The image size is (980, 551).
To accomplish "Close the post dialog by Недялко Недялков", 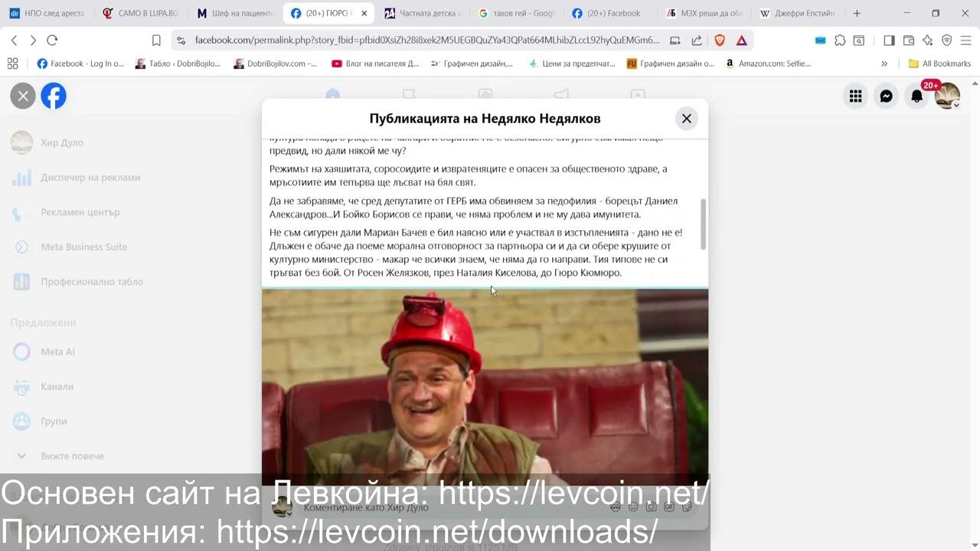I will pyautogui.click(x=686, y=119).
